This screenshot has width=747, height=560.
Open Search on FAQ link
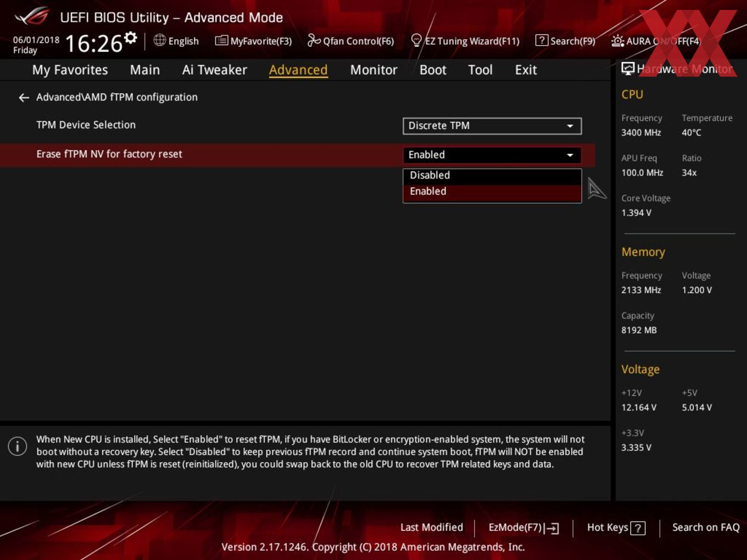click(706, 528)
